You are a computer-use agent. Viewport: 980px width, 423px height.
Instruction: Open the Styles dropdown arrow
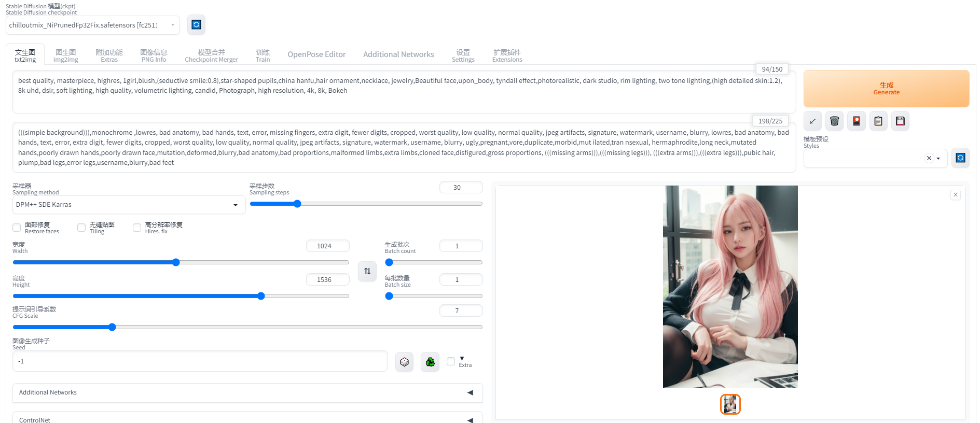pos(938,159)
